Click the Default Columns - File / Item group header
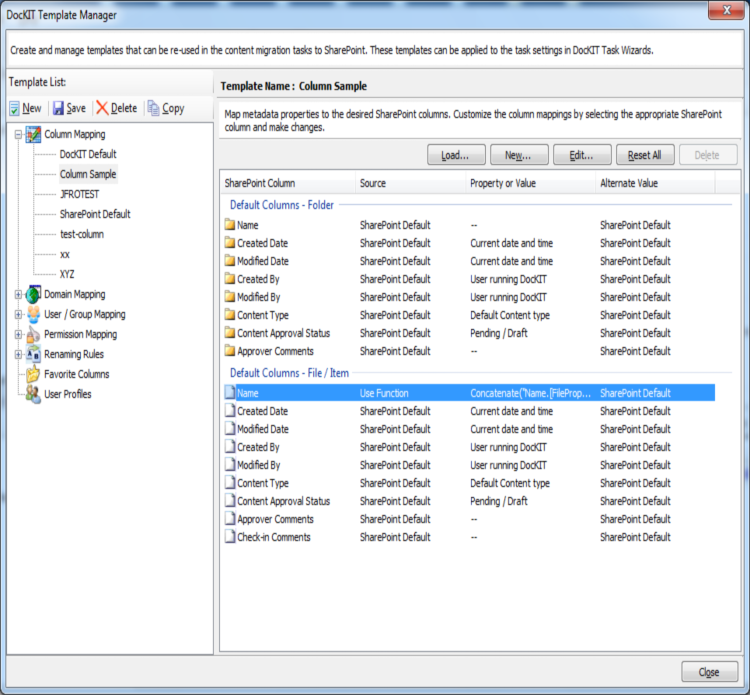 coord(289,373)
